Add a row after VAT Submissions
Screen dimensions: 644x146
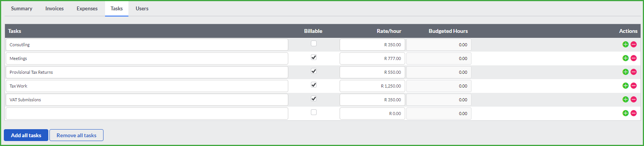pos(626,99)
